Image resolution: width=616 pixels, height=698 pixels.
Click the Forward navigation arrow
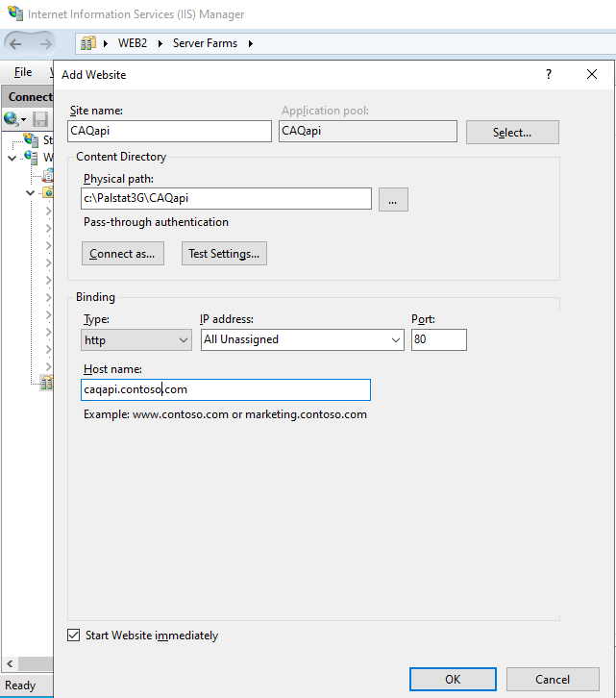click(x=45, y=43)
